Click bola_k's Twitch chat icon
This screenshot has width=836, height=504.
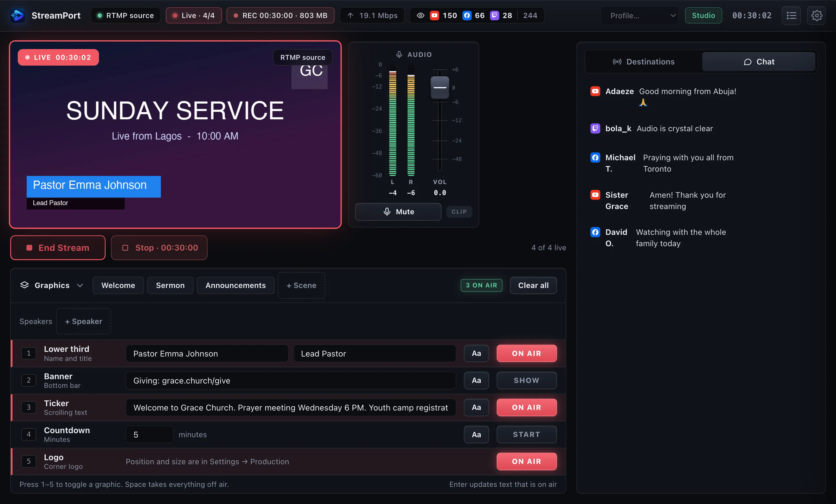coord(595,129)
